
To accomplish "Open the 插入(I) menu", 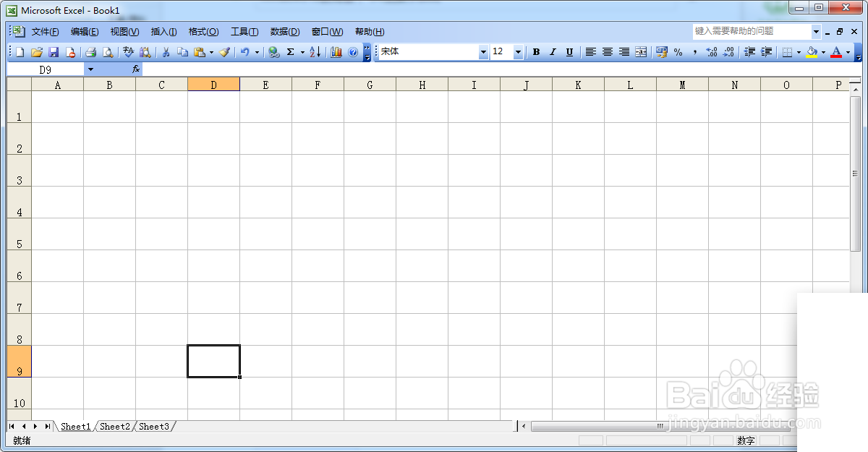I will (163, 32).
